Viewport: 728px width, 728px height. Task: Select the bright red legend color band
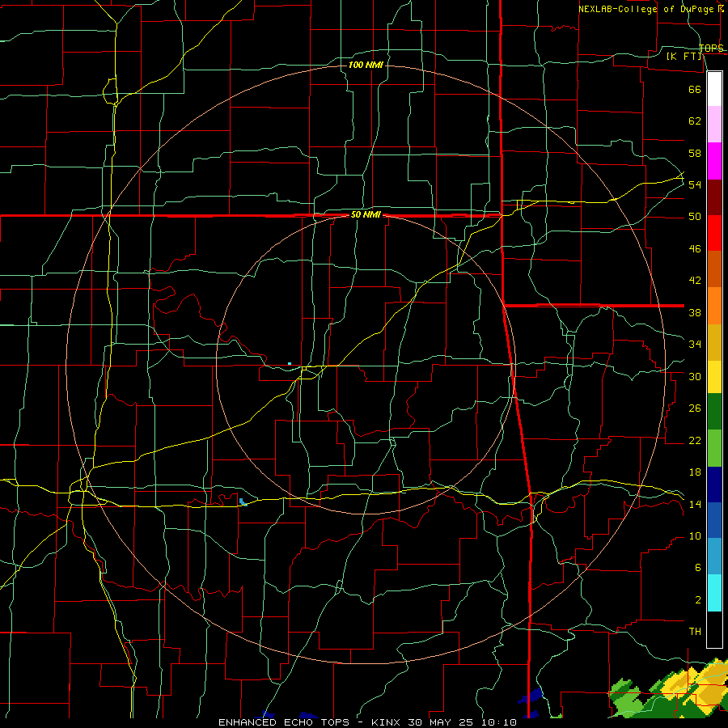click(x=714, y=233)
